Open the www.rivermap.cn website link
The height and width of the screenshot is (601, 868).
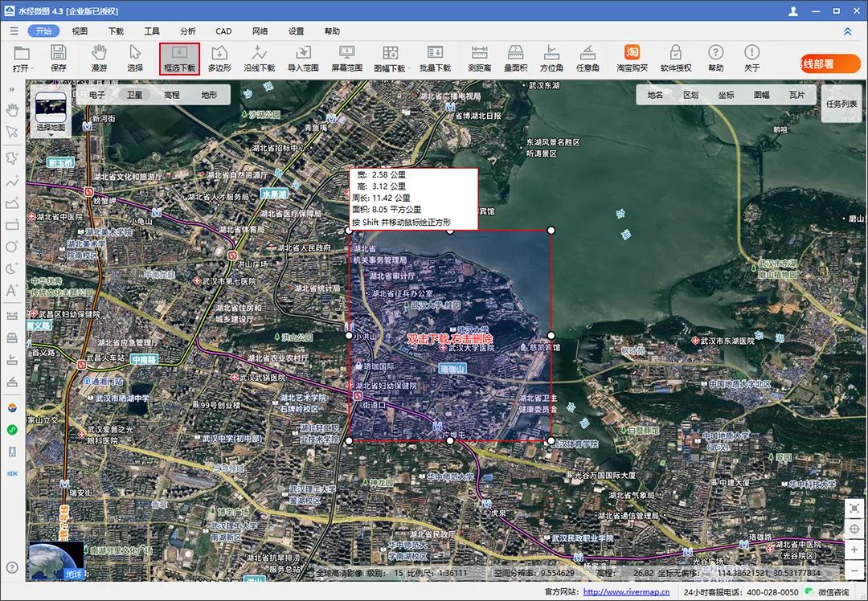coord(626,591)
